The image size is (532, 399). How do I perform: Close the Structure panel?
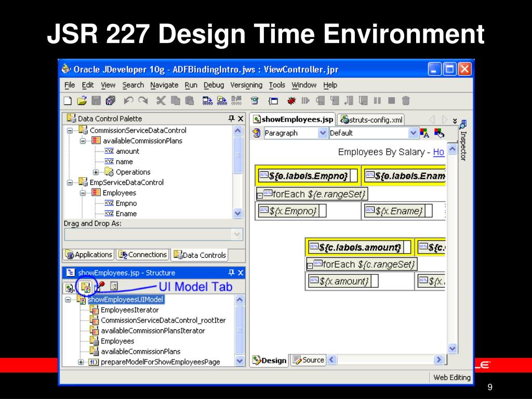click(x=241, y=273)
